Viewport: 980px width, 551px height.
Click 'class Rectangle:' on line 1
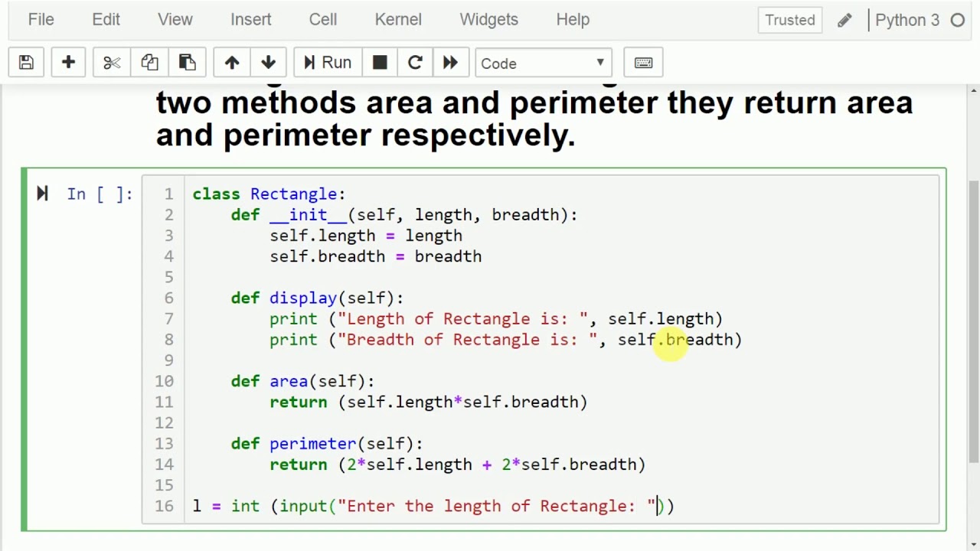[x=269, y=194]
